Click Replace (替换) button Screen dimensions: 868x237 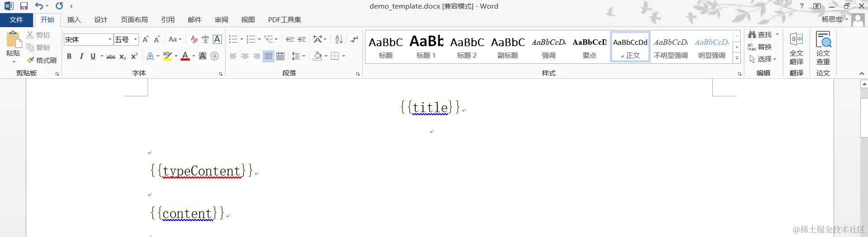click(x=760, y=47)
